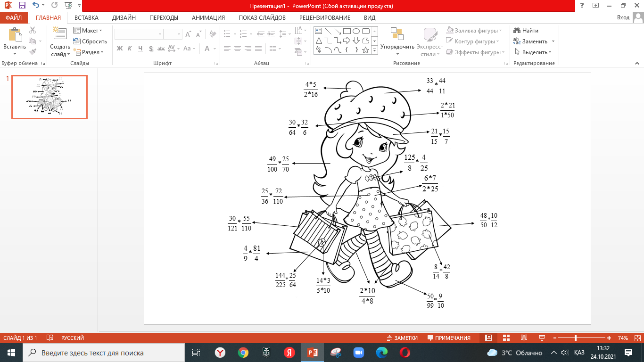Image resolution: width=644 pixels, height=362 pixels.
Task: Open the Файл tab
Action: [14, 18]
